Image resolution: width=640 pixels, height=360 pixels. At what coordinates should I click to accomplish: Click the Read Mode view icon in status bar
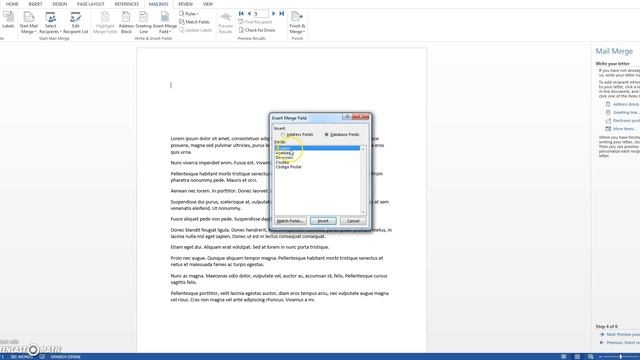[x=564, y=356]
